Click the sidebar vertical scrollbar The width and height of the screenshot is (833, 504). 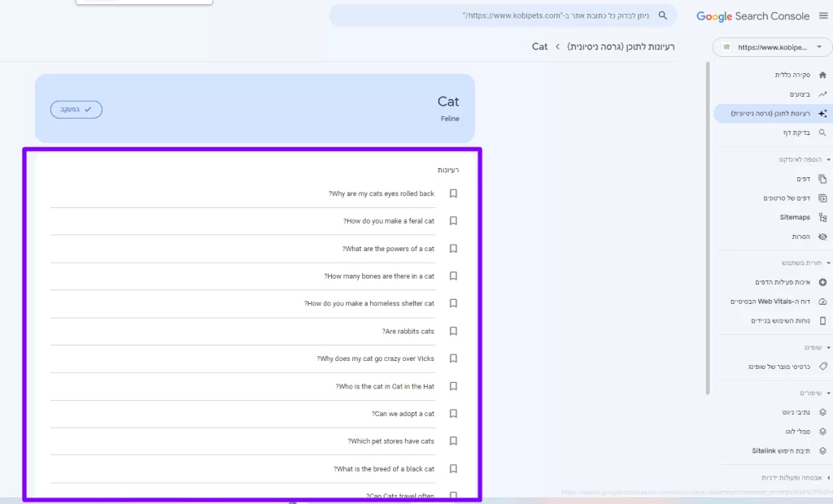[708, 228]
